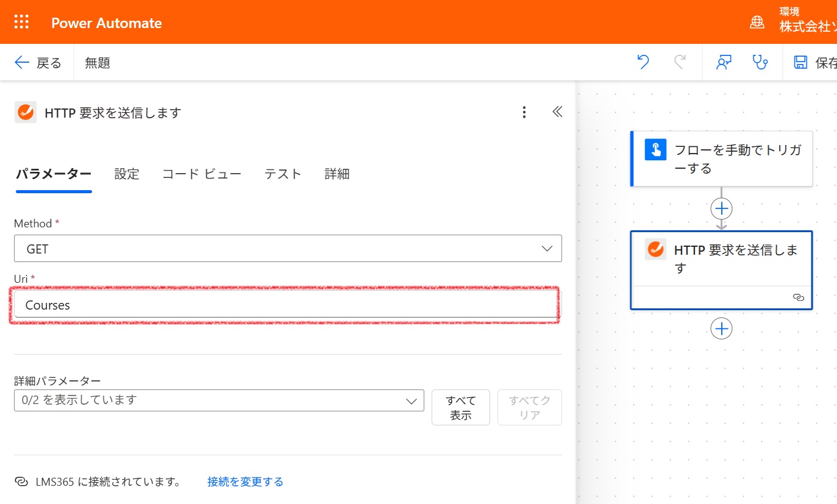Image resolution: width=837 pixels, height=504 pixels.
Task: Expand the 詳細パラメーター dropdown
Action: coord(219,400)
